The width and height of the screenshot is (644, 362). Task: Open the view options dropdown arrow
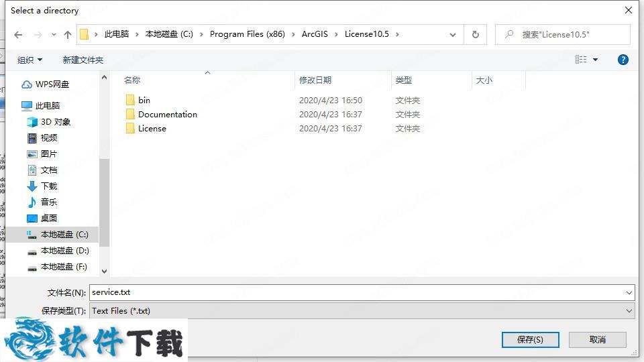[595, 60]
